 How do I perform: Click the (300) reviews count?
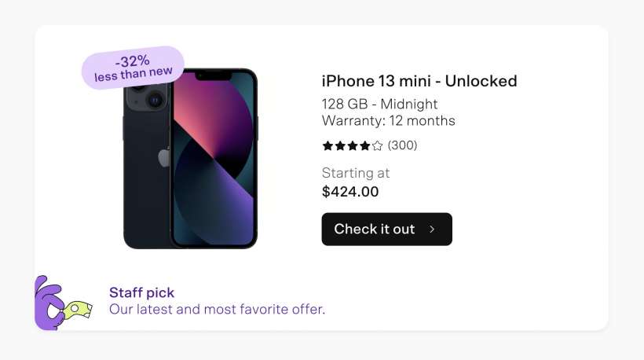click(x=403, y=145)
